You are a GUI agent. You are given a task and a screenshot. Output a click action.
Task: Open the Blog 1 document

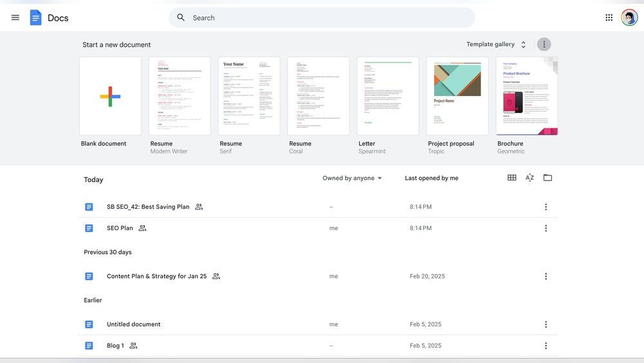pyautogui.click(x=115, y=346)
